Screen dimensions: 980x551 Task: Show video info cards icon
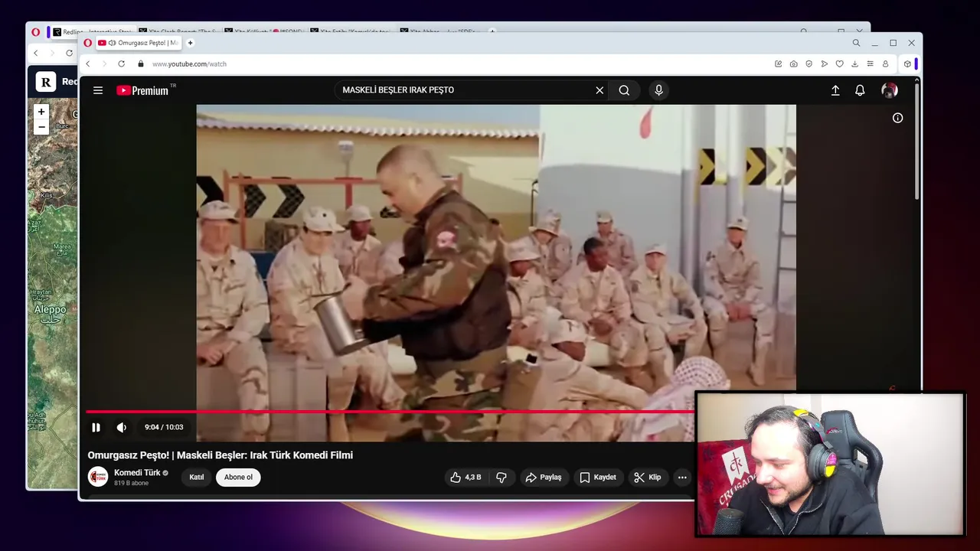click(897, 118)
